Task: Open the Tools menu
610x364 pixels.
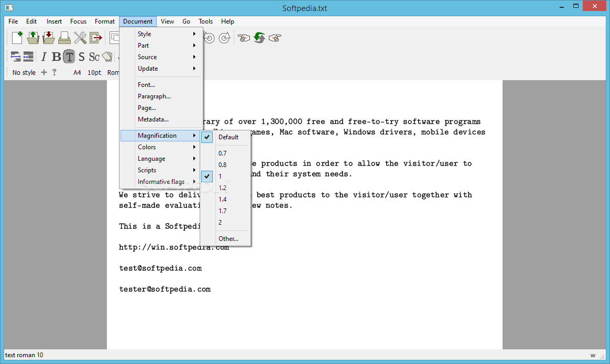Action: pyautogui.click(x=206, y=21)
